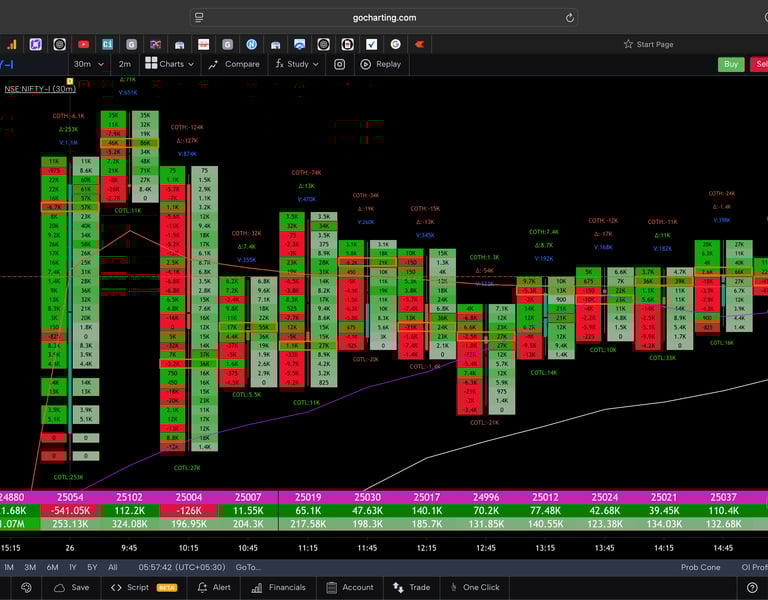Click the magenta 25054 cell

(x=70, y=497)
